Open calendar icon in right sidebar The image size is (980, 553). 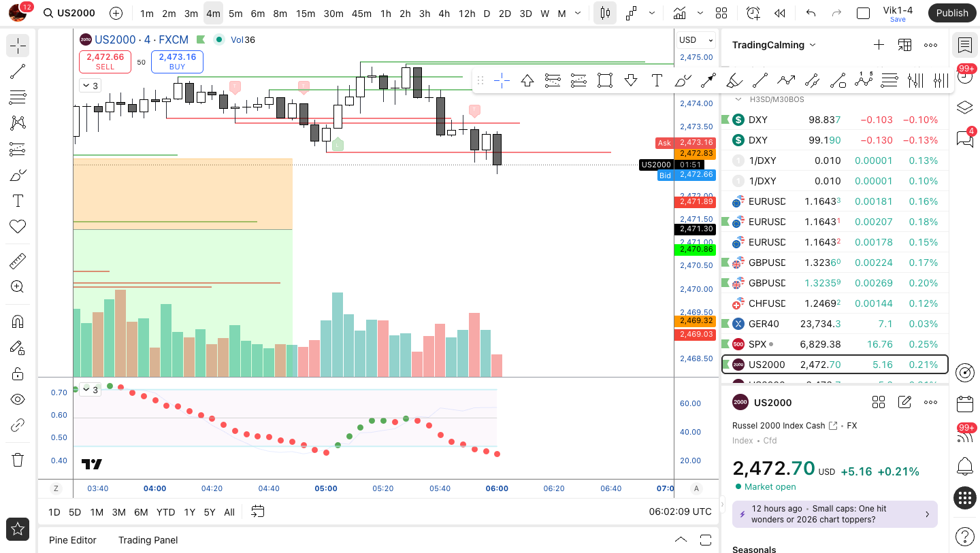coord(964,404)
